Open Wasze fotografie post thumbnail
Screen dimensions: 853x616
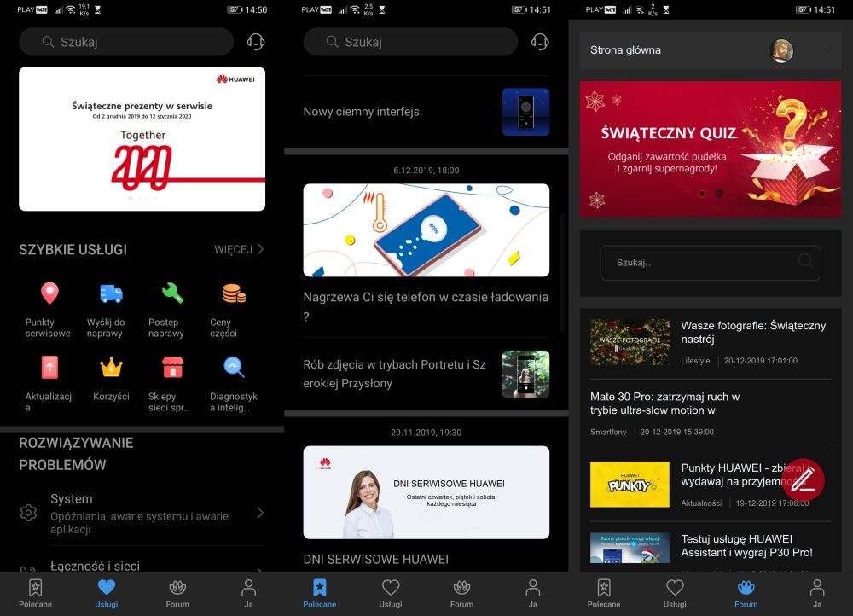[x=630, y=342]
